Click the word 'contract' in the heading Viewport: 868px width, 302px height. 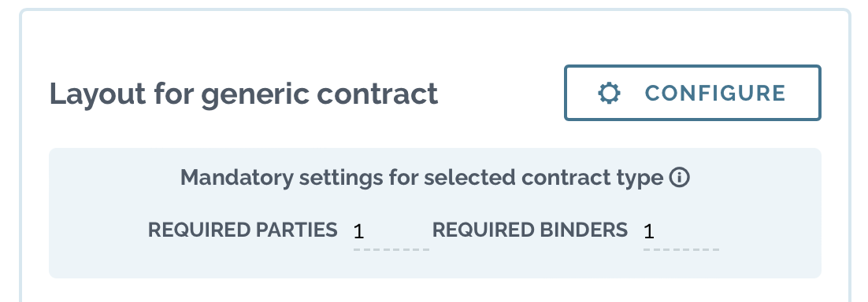(377, 94)
